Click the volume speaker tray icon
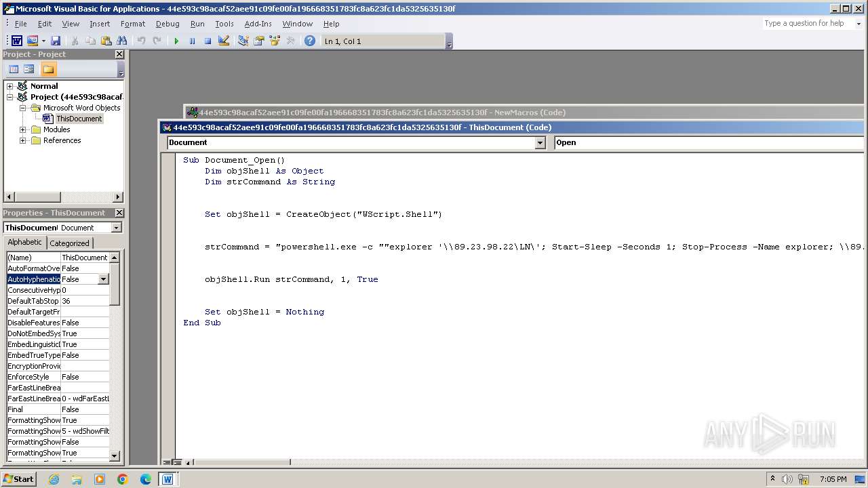Viewport: 868px width, 488px height. 787,479
